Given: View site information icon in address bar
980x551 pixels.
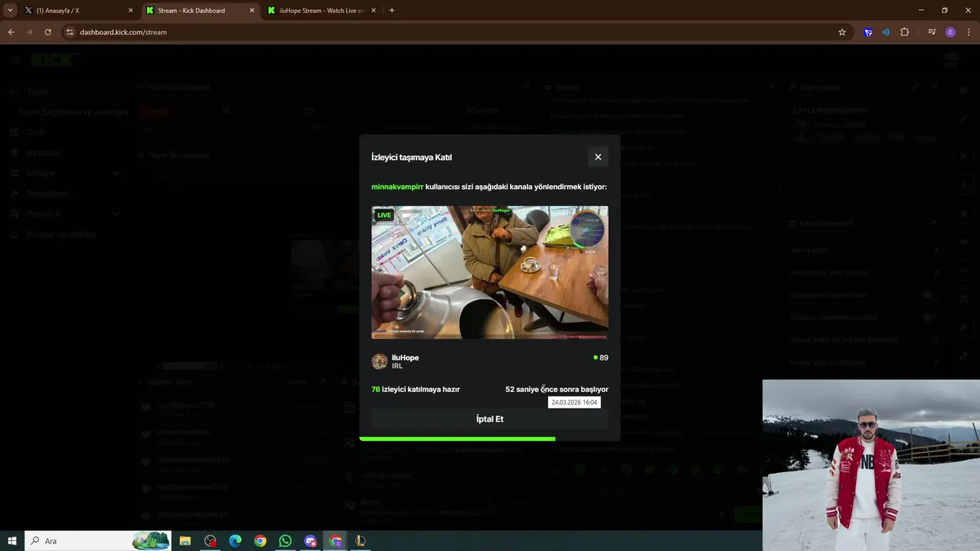Looking at the screenshot, I should (x=70, y=32).
